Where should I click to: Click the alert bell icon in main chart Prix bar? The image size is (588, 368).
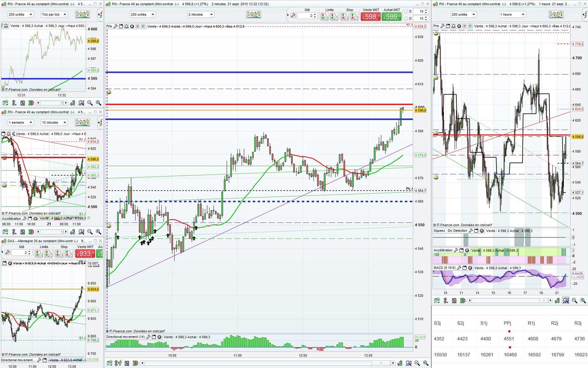click(126, 26)
